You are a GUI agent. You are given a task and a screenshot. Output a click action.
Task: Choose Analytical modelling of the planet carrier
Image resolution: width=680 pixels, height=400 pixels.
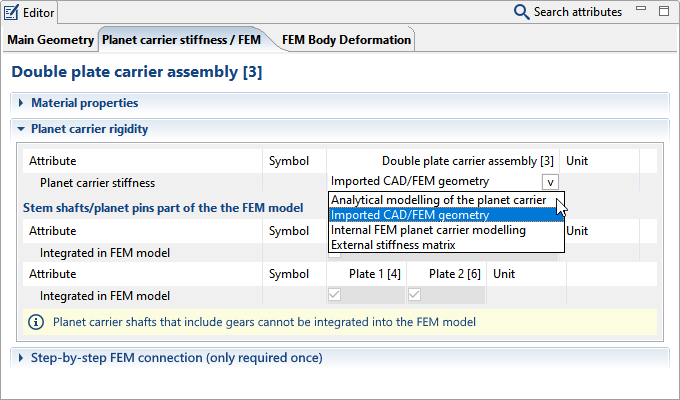(438, 200)
